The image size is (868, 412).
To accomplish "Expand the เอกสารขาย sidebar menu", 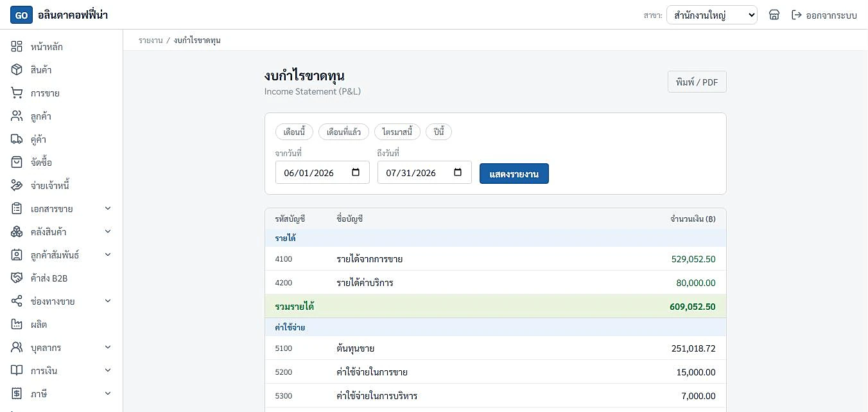I will [x=108, y=209].
